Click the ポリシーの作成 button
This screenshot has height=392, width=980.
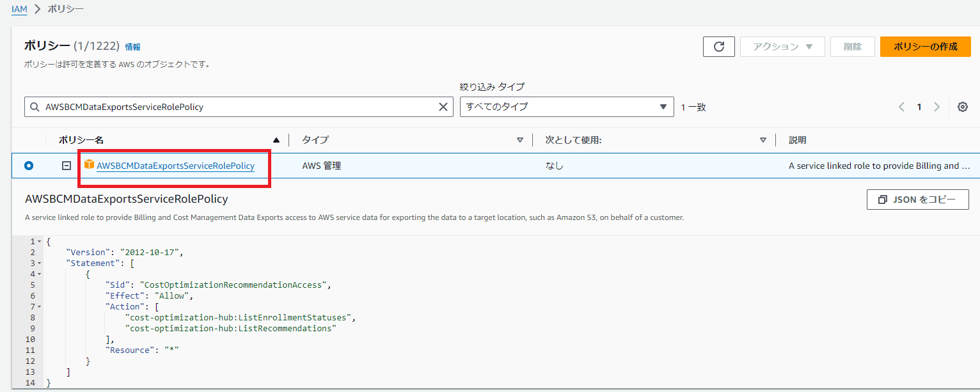tap(926, 47)
